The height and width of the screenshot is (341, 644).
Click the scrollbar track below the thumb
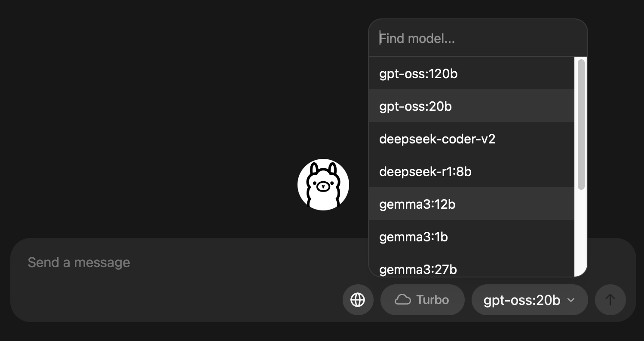pyautogui.click(x=581, y=232)
